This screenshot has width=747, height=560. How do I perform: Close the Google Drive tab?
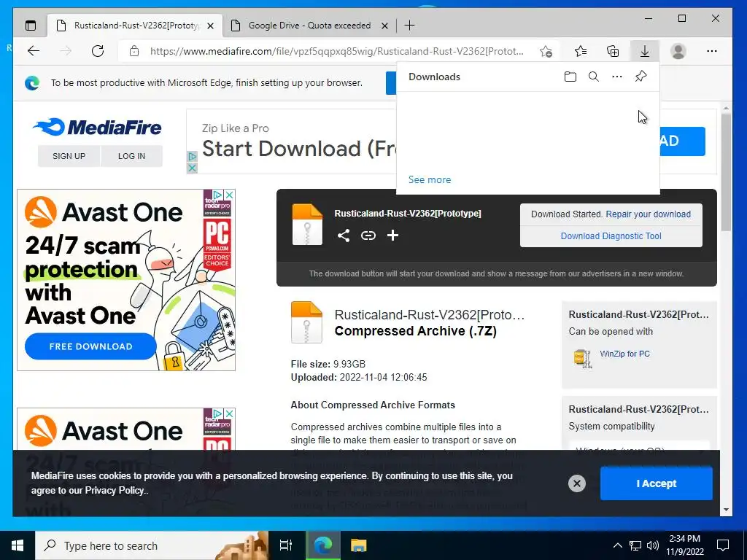385,26
